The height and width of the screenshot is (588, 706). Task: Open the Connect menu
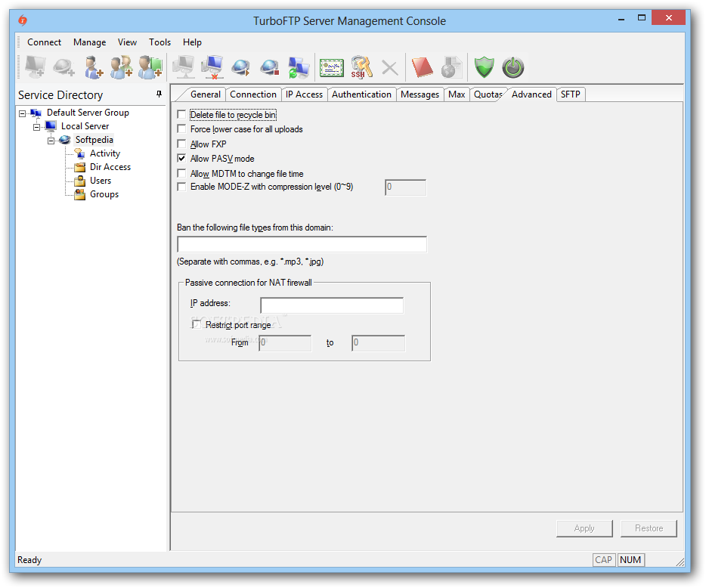pos(44,42)
